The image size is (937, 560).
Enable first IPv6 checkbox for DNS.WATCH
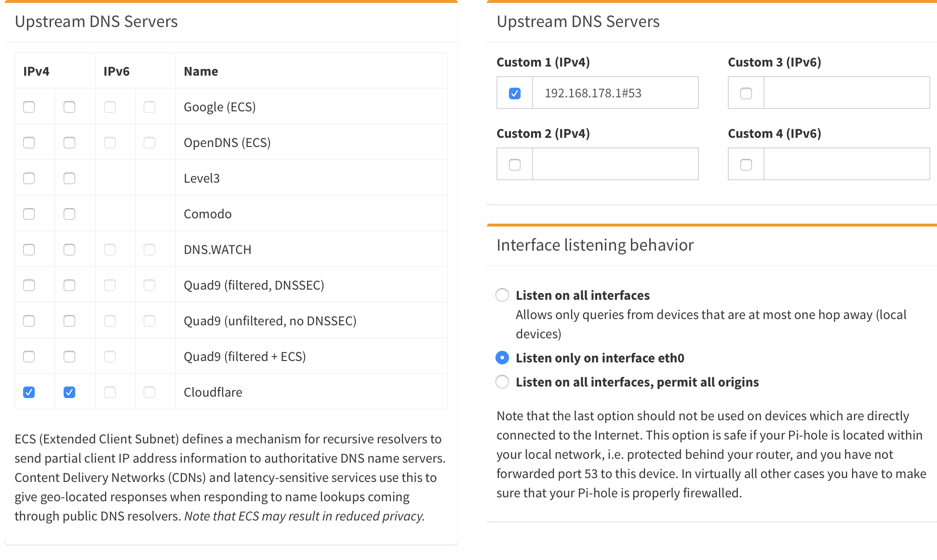pyautogui.click(x=110, y=249)
